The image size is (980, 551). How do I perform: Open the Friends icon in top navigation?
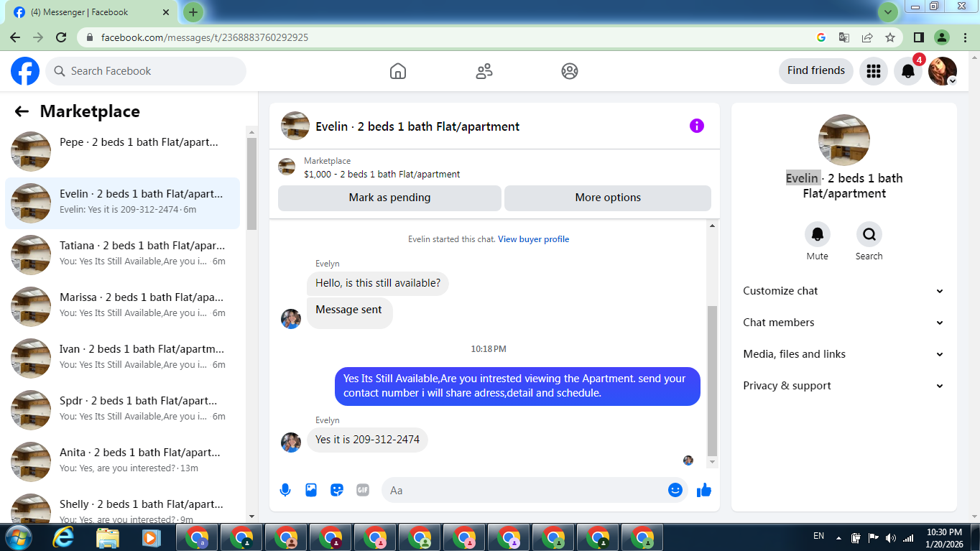pyautogui.click(x=484, y=71)
